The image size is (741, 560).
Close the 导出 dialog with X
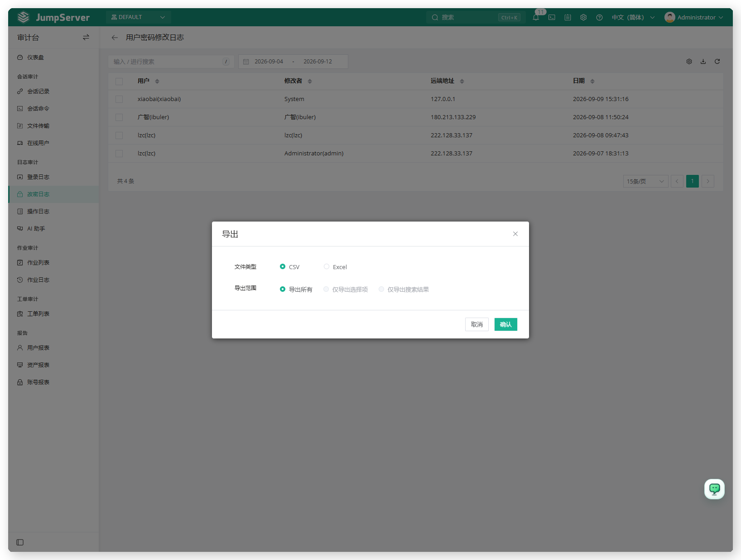pos(515,234)
